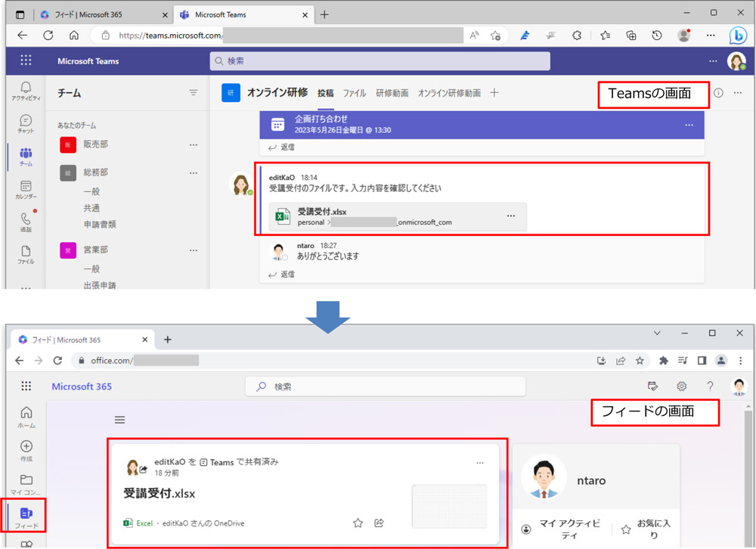Open more options for 総務部 team
The width and height of the screenshot is (756, 549).
pos(194,172)
